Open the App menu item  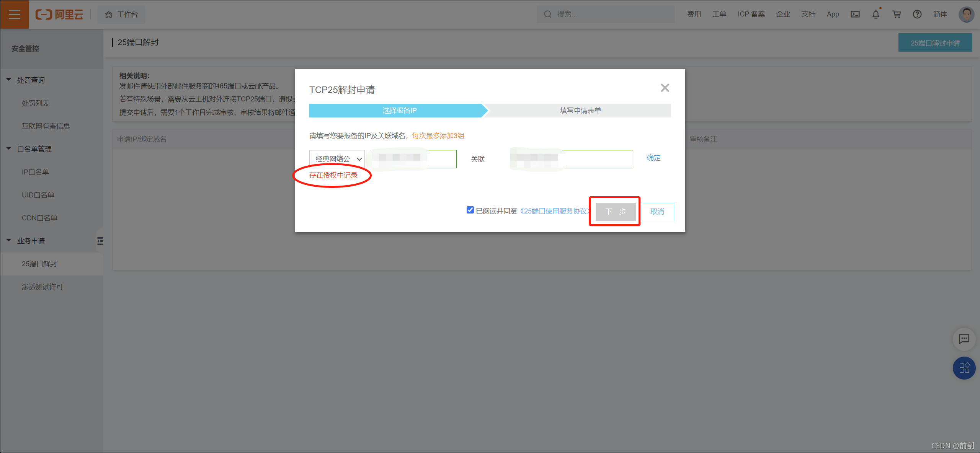click(833, 14)
